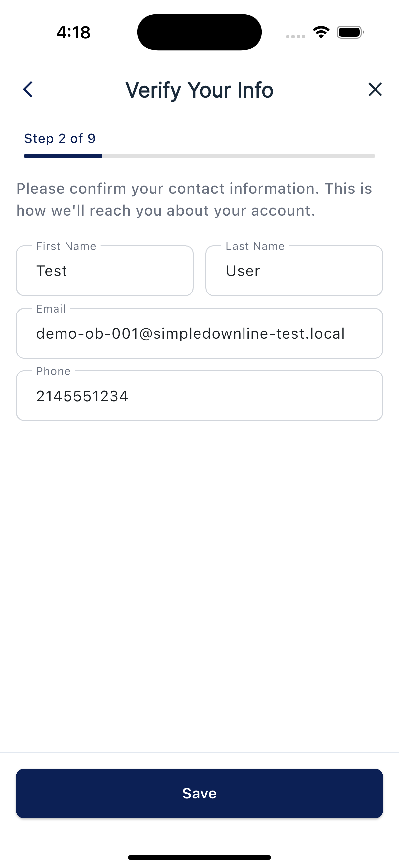Click the step progress bar
Screen dimensions: 399x868
click(199, 156)
